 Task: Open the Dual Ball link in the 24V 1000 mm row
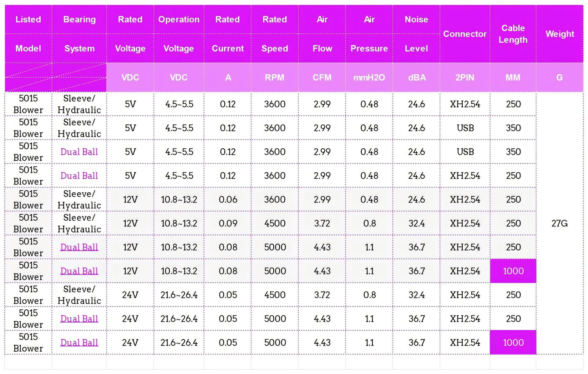pos(79,343)
